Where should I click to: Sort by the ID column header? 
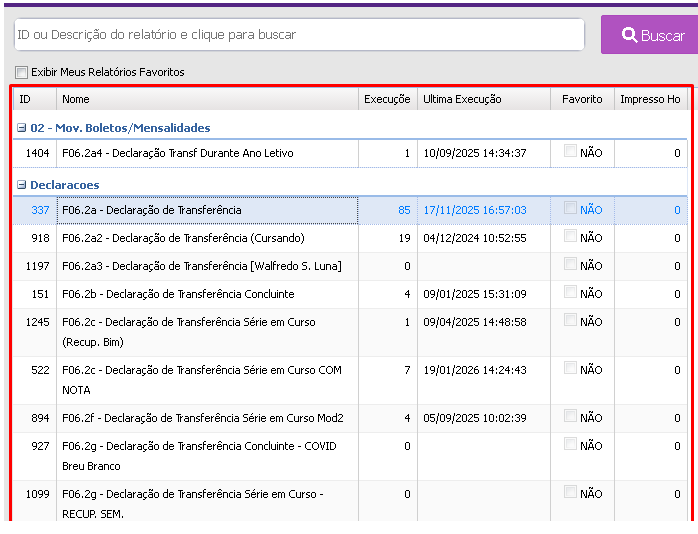[x=25, y=99]
